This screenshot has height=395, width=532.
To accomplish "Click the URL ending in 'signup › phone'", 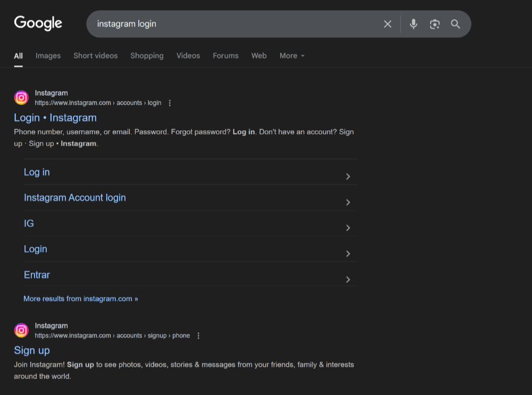I will [x=112, y=335].
